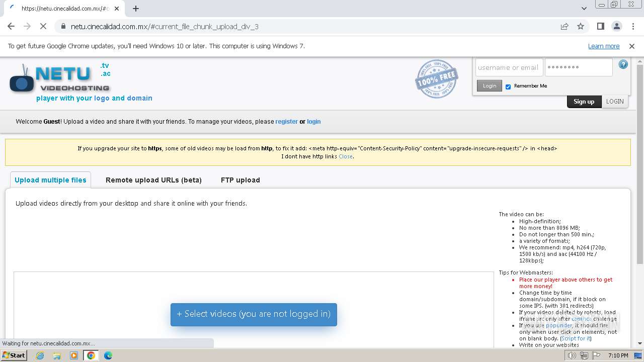Open Microsoft Edge from the taskbar
644x362 pixels.
click(108, 355)
